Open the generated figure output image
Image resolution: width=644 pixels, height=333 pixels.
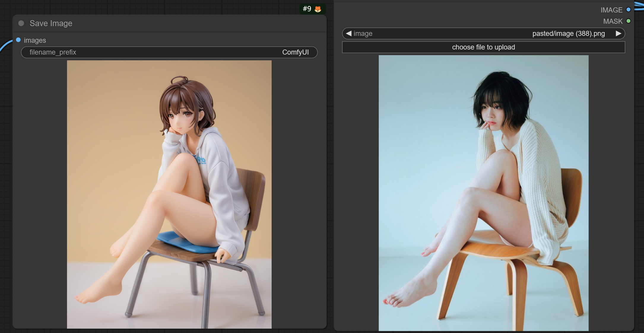pyautogui.click(x=169, y=194)
